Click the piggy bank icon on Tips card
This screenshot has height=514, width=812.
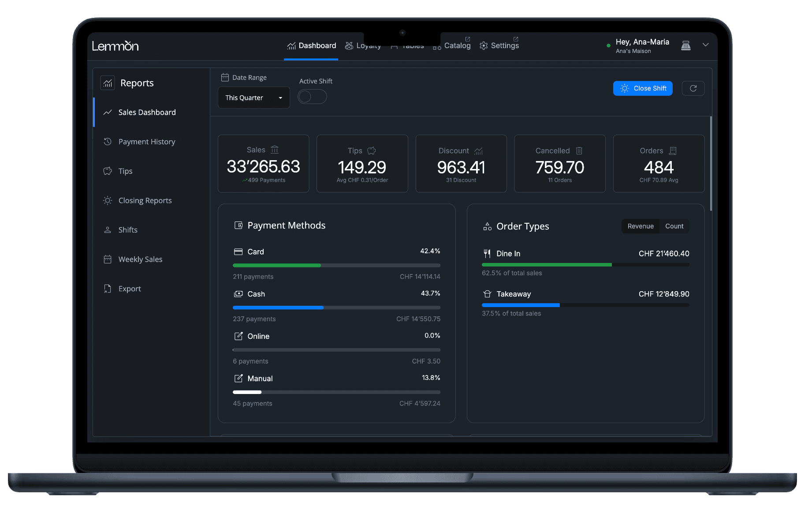372,150
